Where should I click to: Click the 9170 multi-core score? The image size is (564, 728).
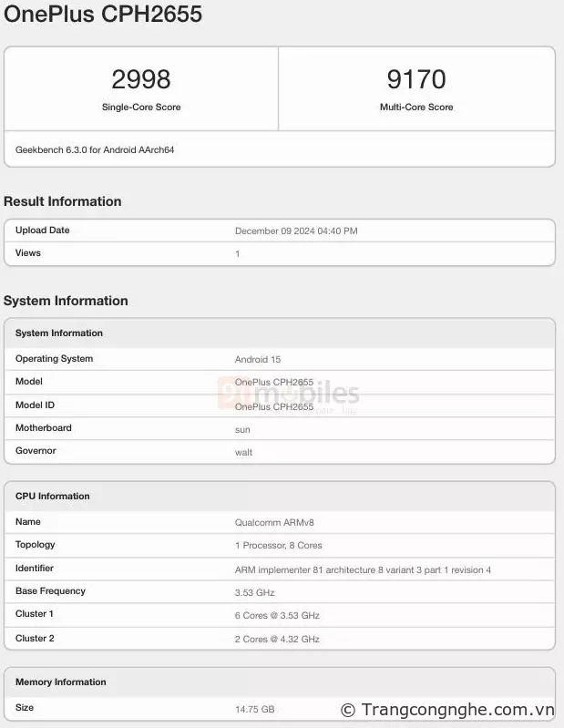pos(416,79)
